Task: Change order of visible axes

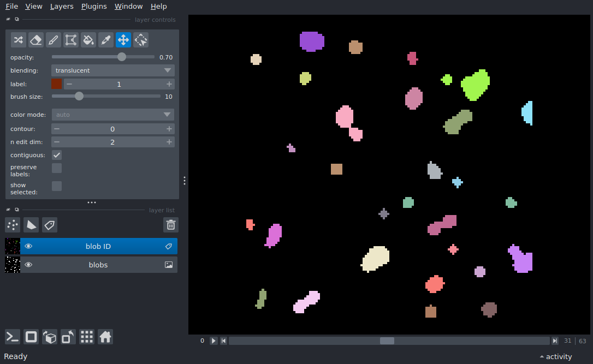Action: click(x=50, y=337)
